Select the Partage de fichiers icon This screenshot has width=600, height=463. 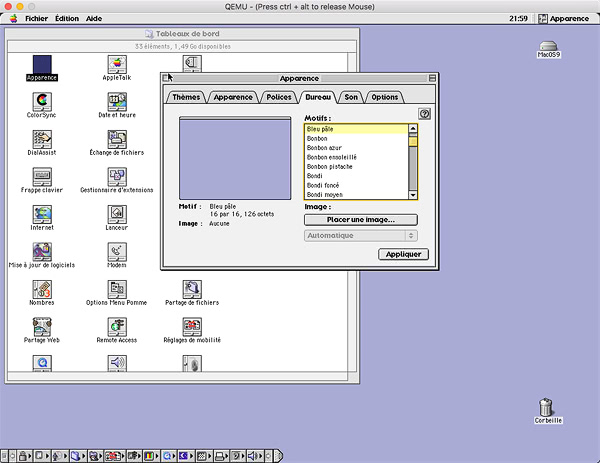[x=192, y=293]
